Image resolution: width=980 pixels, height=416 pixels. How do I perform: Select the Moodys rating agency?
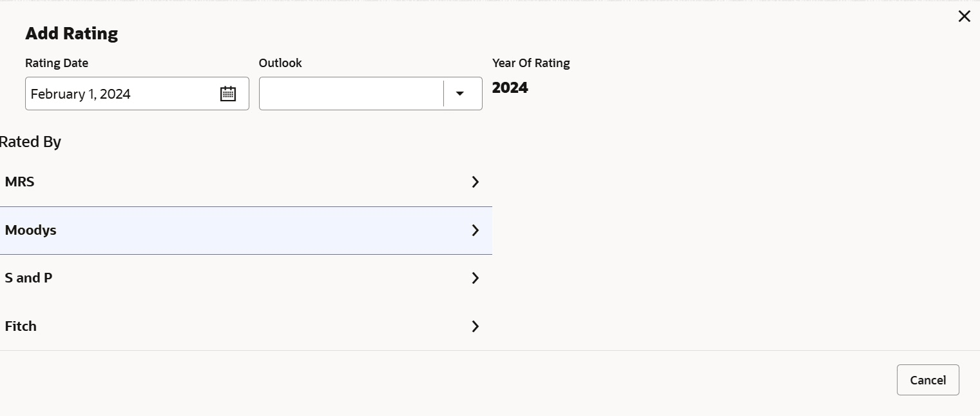[x=31, y=230]
